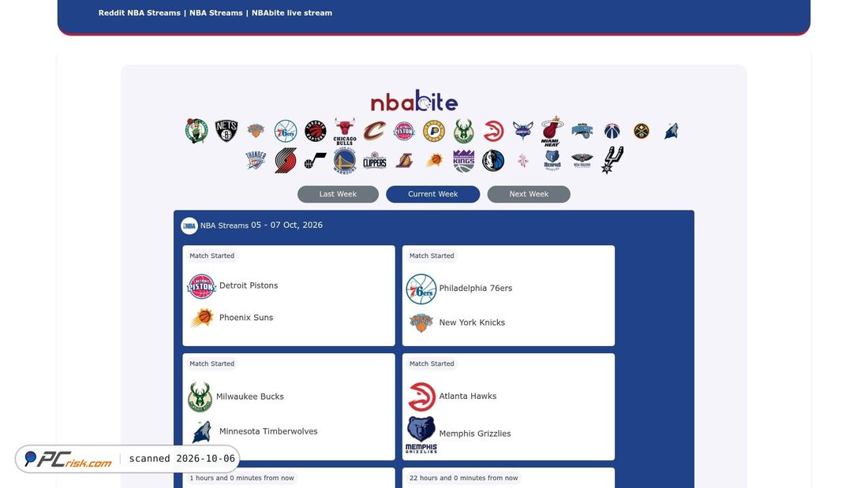Select the Atlanta Hawks team name
This screenshot has height=488, width=868.
(468, 396)
